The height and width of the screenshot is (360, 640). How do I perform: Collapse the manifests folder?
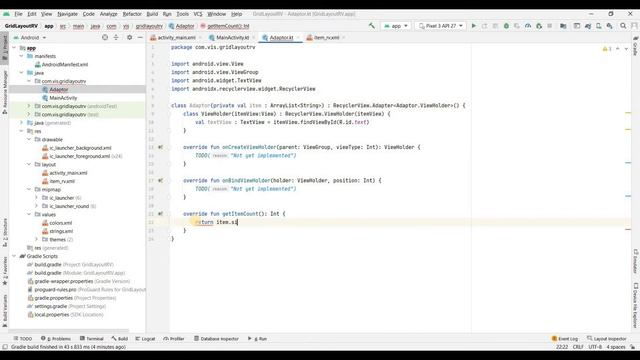(x=22, y=56)
